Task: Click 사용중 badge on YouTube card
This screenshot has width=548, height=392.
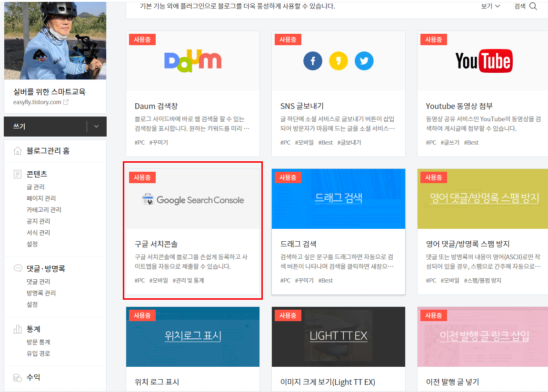Action: [433, 39]
